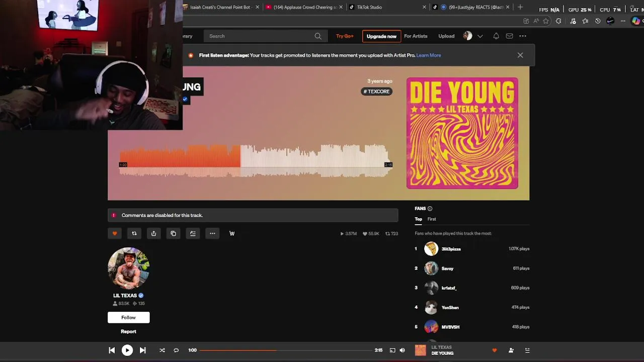
Task: Switch to the Lastlyjay REACTS browser tab
Action: point(471,7)
